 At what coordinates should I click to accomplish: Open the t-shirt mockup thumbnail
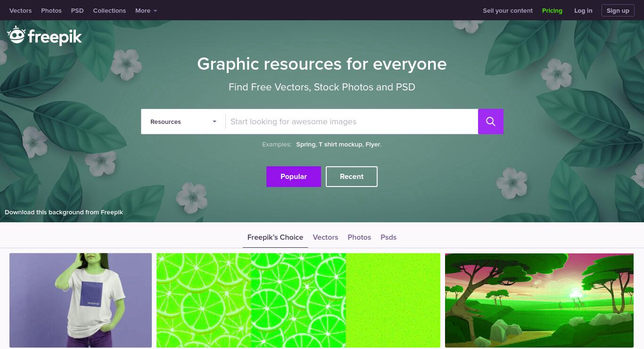click(81, 300)
